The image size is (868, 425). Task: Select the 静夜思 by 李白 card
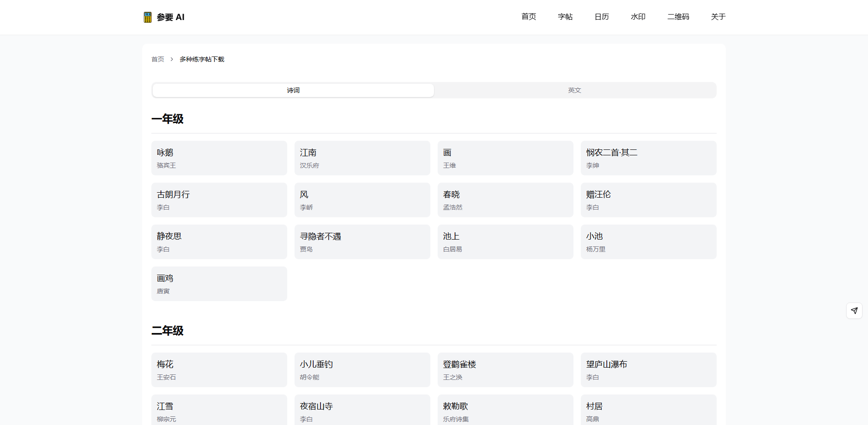point(219,241)
